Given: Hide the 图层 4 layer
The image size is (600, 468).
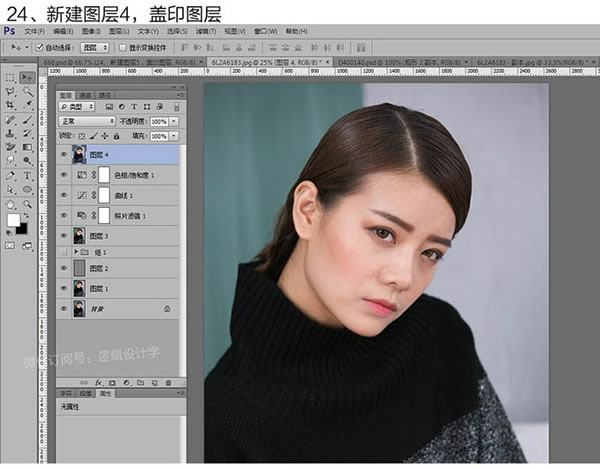Looking at the screenshot, I should click(64, 155).
